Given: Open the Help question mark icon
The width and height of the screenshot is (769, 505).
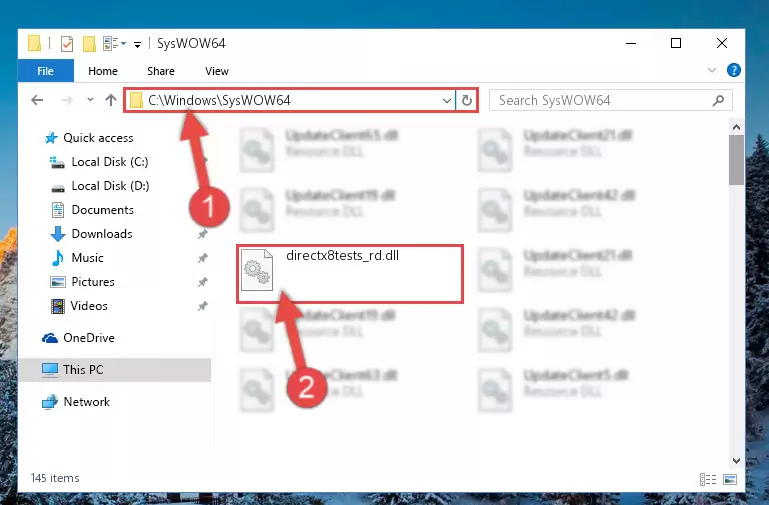Looking at the screenshot, I should tap(734, 70).
